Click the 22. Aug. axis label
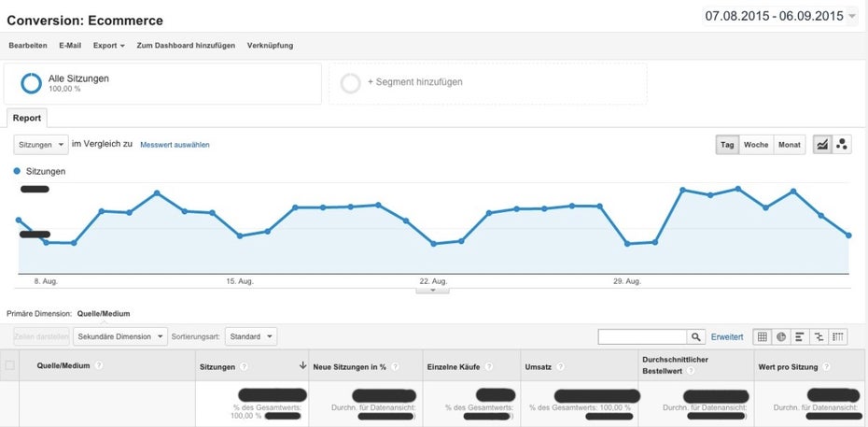Image resolution: width=868 pixels, height=427 pixels. pyautogui.click(x=433, y=281)
